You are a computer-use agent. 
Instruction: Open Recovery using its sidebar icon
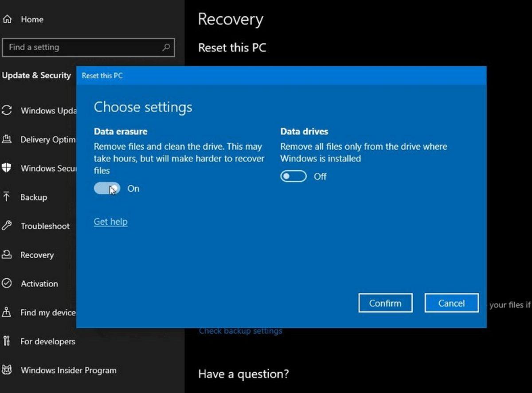coord(7,255)
